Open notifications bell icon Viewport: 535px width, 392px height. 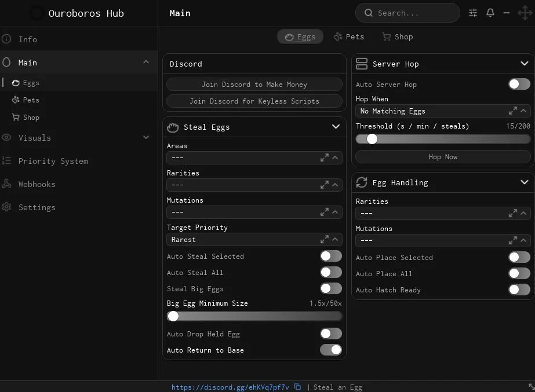[490, 13]
